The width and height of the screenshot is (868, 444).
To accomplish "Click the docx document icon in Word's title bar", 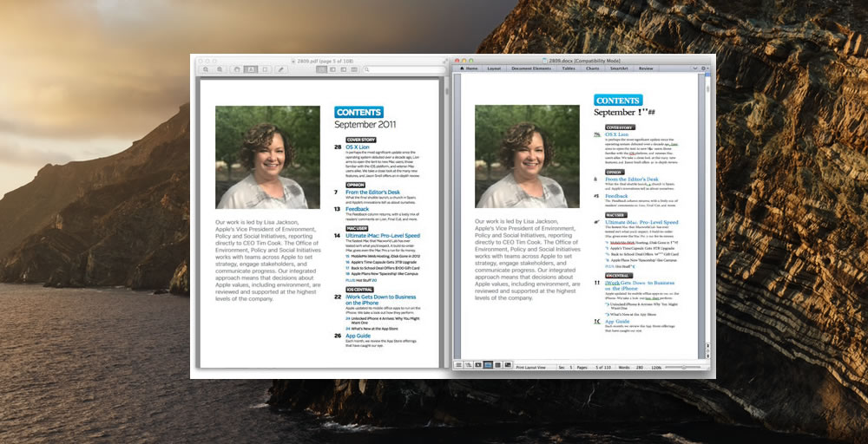I will [x=545, y=61].
